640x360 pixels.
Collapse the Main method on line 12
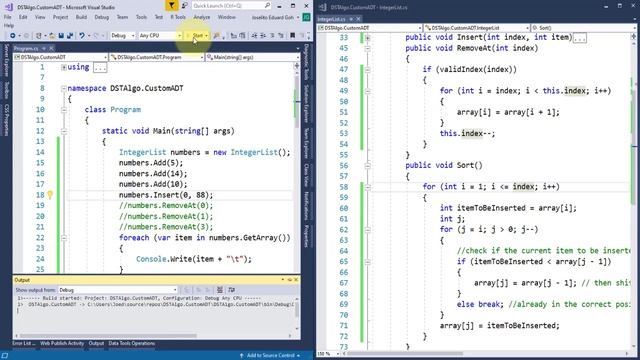pyautogui.click(x=64, y=131)
